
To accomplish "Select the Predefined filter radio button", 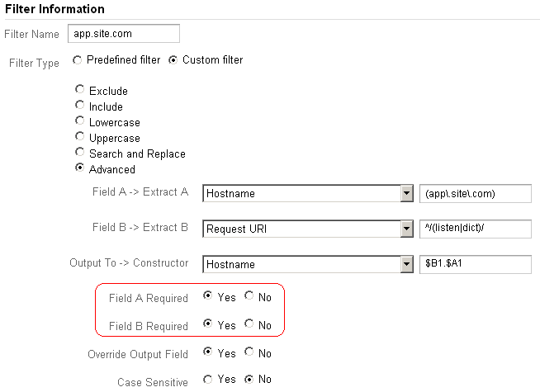I will [78, 59].
